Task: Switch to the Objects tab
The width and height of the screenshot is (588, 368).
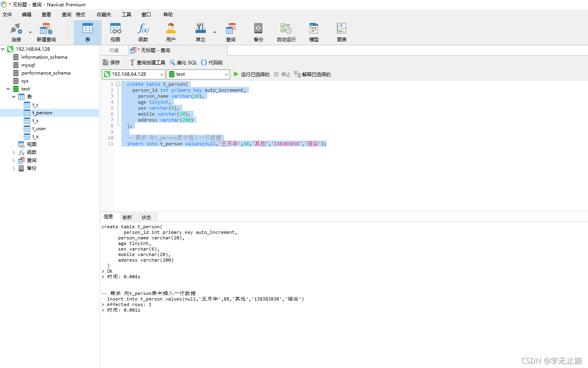Action: (114, 50)
